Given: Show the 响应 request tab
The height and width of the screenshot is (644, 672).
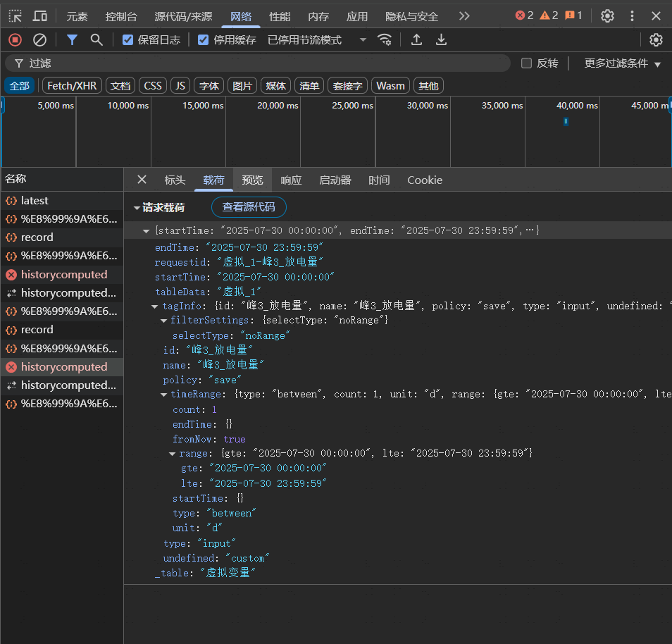Looking at the screenshot, I should point(291,180).
